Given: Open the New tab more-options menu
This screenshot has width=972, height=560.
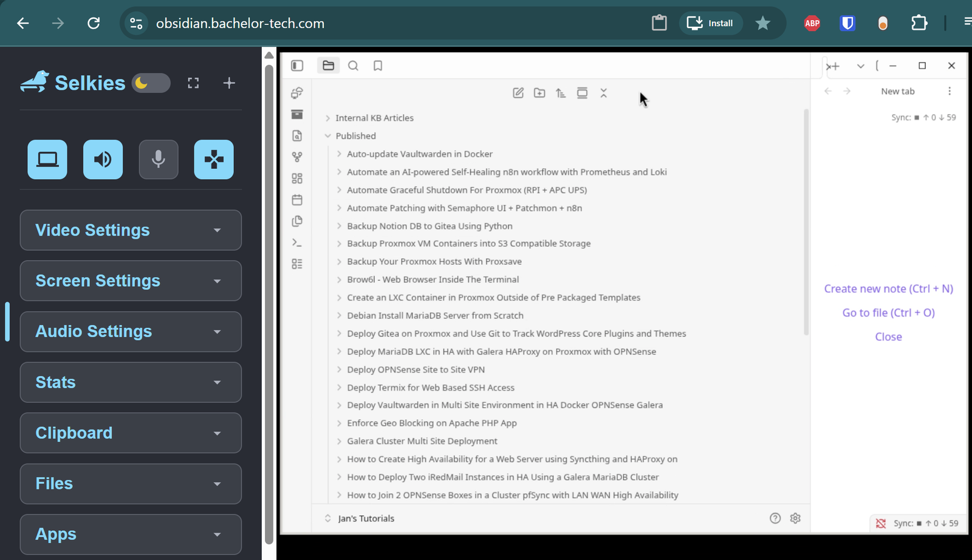Looking at the screenshot, I should tap(950, 91).
